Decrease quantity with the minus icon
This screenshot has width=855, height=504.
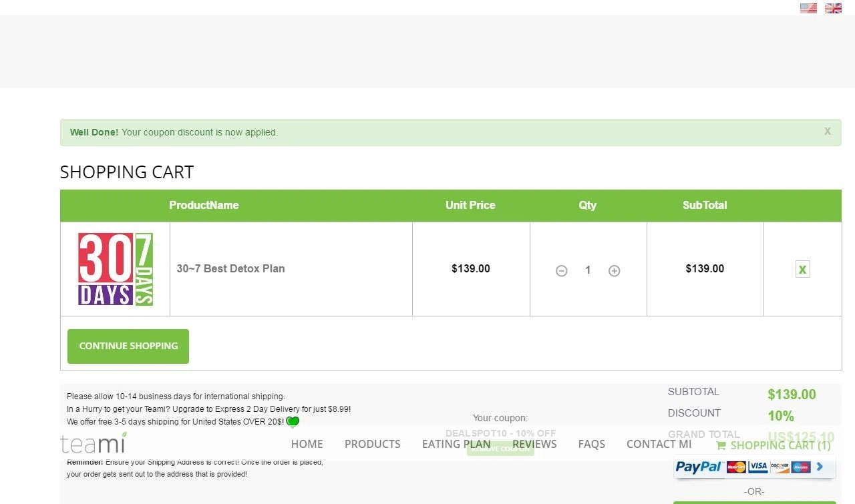(562, 270)
